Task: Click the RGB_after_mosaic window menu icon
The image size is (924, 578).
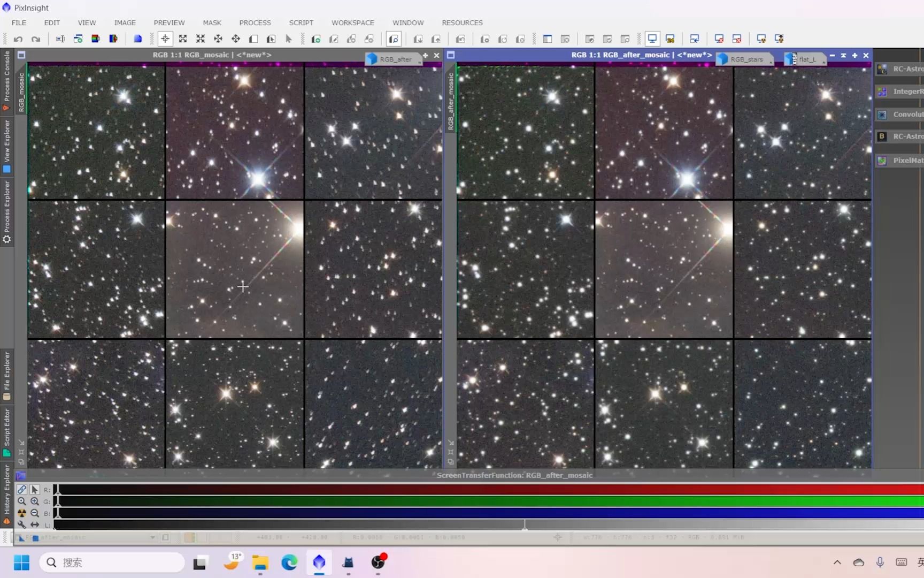Action: click(x=451, y=55)
